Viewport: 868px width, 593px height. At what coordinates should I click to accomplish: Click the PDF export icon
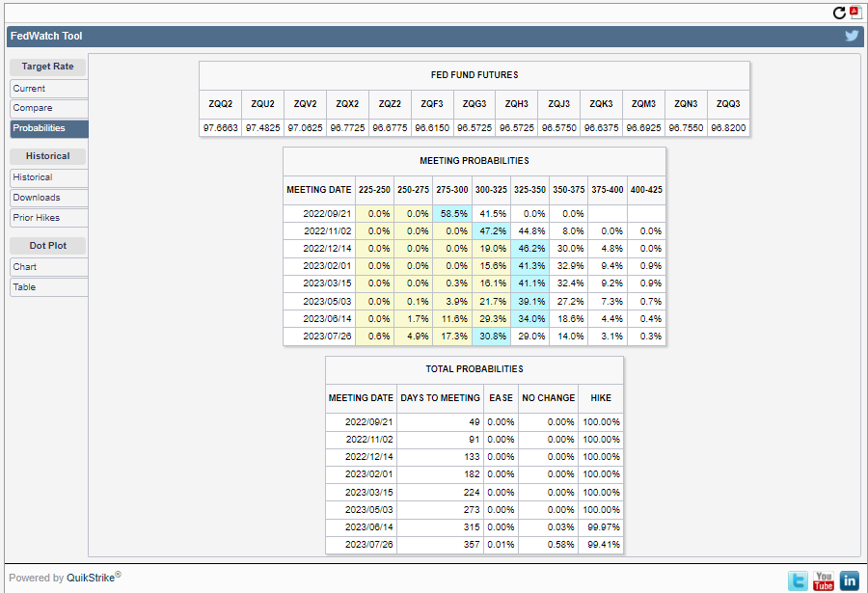[x=854, y=12]
